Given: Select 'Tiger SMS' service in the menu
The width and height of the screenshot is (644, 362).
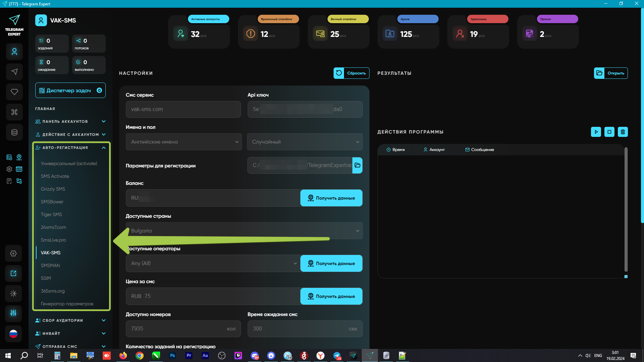Looking at the screenshot, I should tap(51, 214).
